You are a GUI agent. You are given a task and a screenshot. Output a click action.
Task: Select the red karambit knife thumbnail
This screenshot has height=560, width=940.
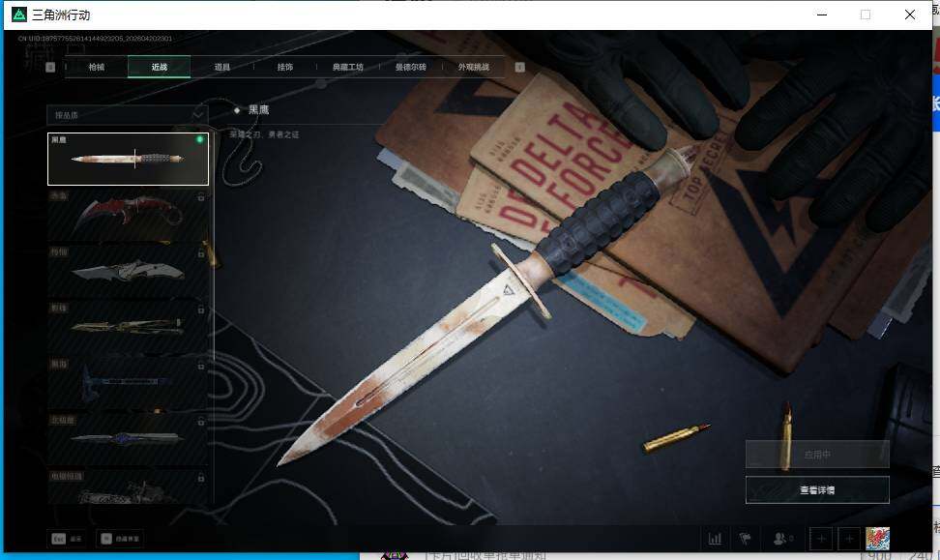[x=124, y=213]
